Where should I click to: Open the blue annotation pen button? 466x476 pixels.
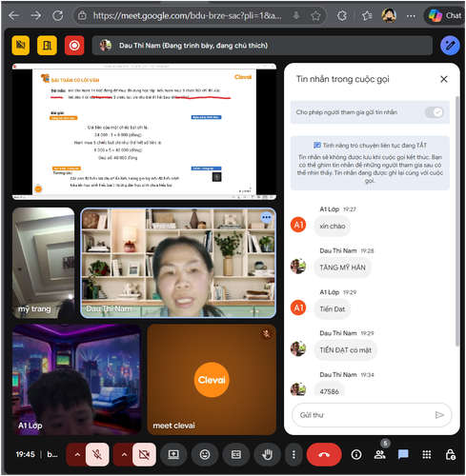point(450,46)
